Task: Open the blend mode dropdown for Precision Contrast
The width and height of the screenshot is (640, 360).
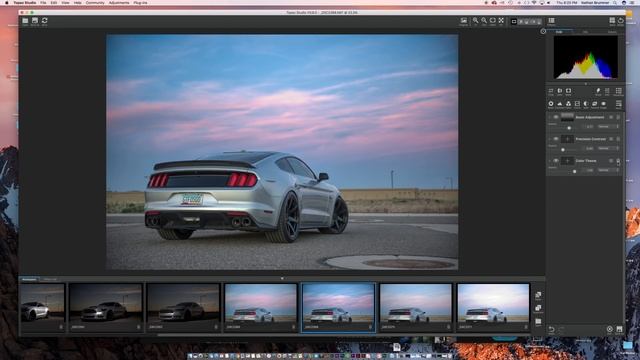Action: [608, 148]
